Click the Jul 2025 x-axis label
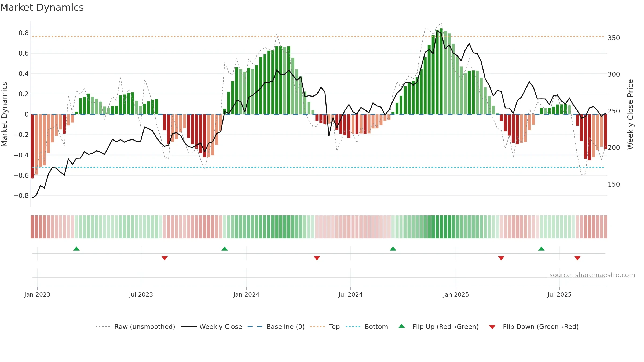Viewport: 644px width, 362px height. 559,294
